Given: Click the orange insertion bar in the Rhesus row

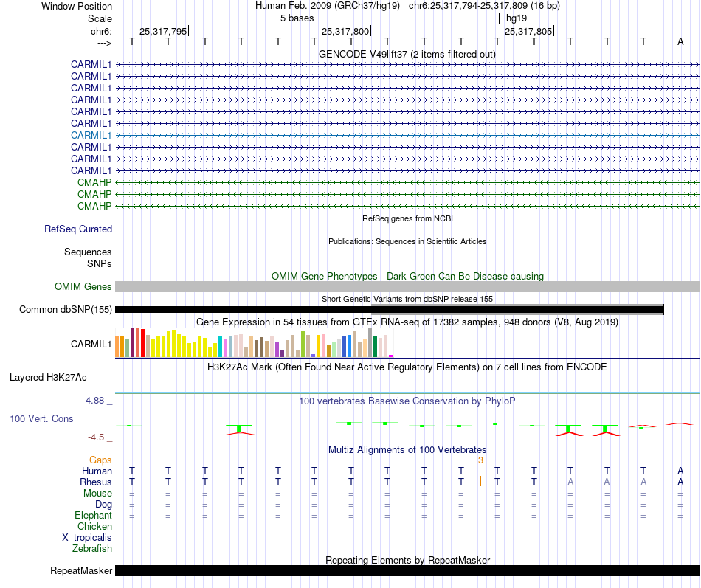Looking at the screenshot, I should 480,481.
